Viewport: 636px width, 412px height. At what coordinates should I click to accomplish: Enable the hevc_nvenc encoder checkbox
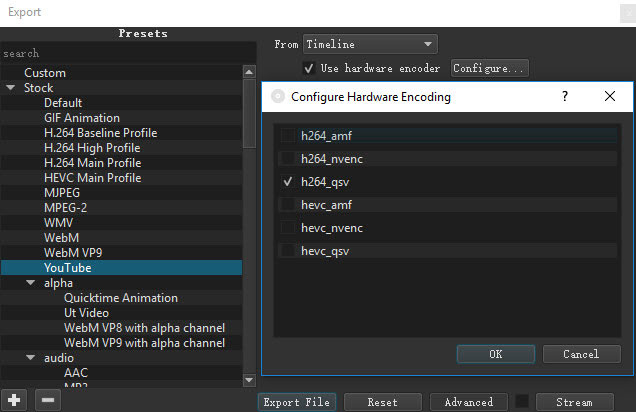[x=288, y=228]
